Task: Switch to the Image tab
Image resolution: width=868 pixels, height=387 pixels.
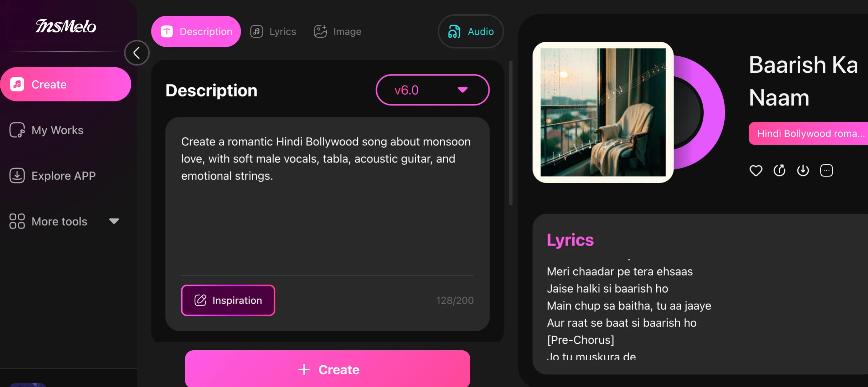Action: [337, 31]
